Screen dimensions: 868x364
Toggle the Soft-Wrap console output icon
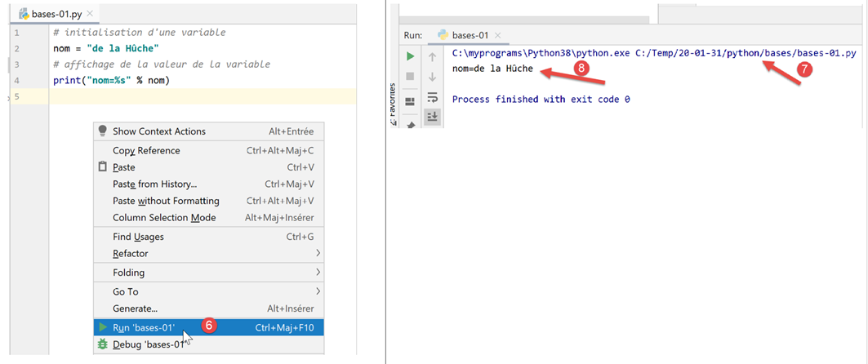coord(433,97)
